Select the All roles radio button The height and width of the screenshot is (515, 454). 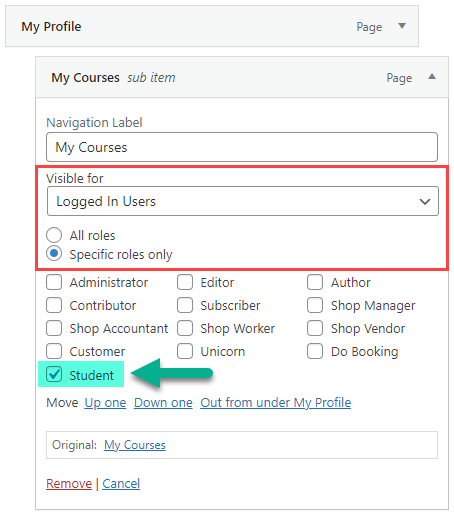coord(54,235)
